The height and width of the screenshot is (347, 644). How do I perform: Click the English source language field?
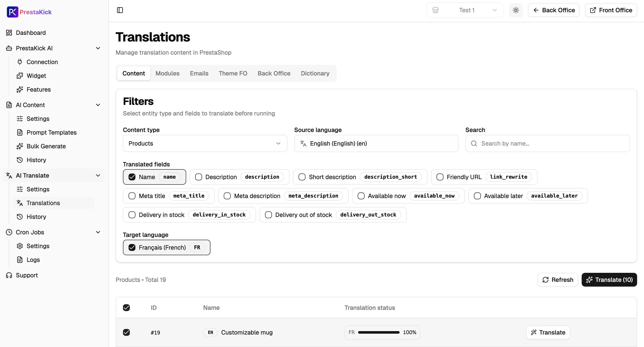click(x=376, y=143)
